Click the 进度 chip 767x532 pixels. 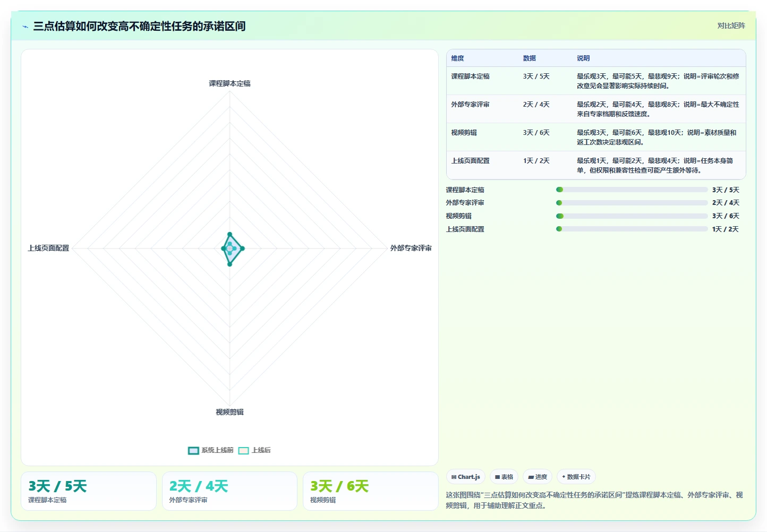click(x=538, y=477)
